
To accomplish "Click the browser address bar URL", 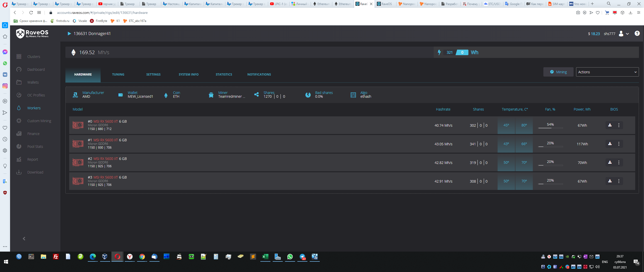I will click(102, 13).
